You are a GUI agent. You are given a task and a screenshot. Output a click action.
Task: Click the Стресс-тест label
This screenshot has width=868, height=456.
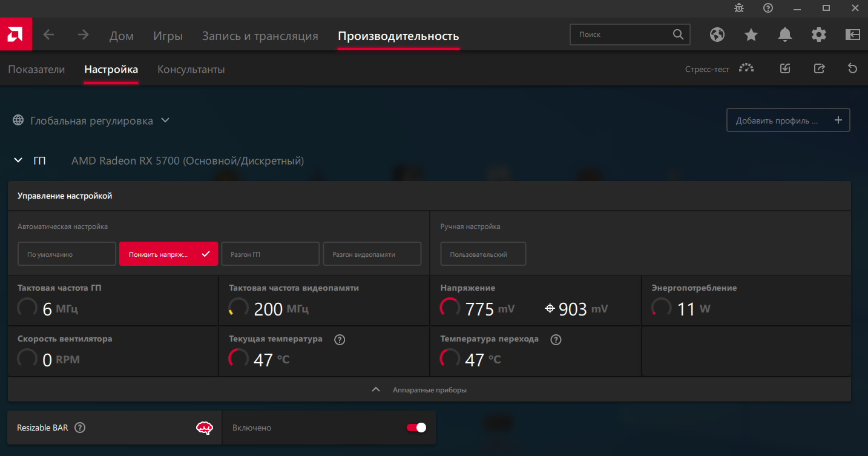click(707, 69)
